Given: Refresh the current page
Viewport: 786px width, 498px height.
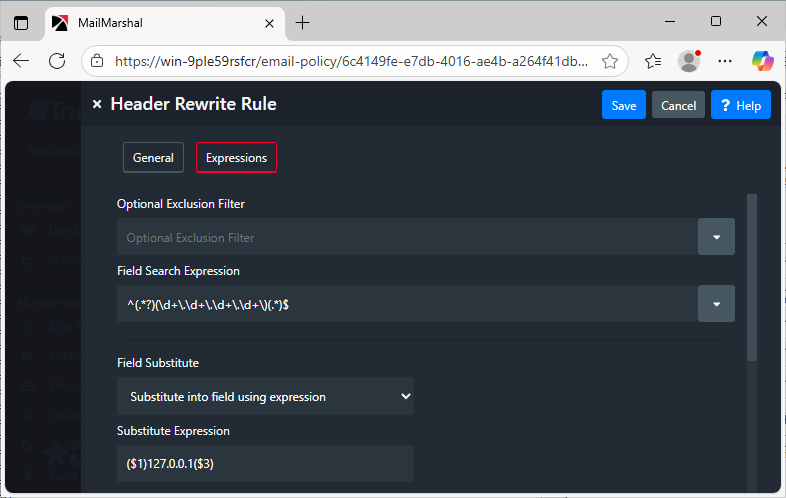Looking at the screenshot, I should click(x=57, y=61).
